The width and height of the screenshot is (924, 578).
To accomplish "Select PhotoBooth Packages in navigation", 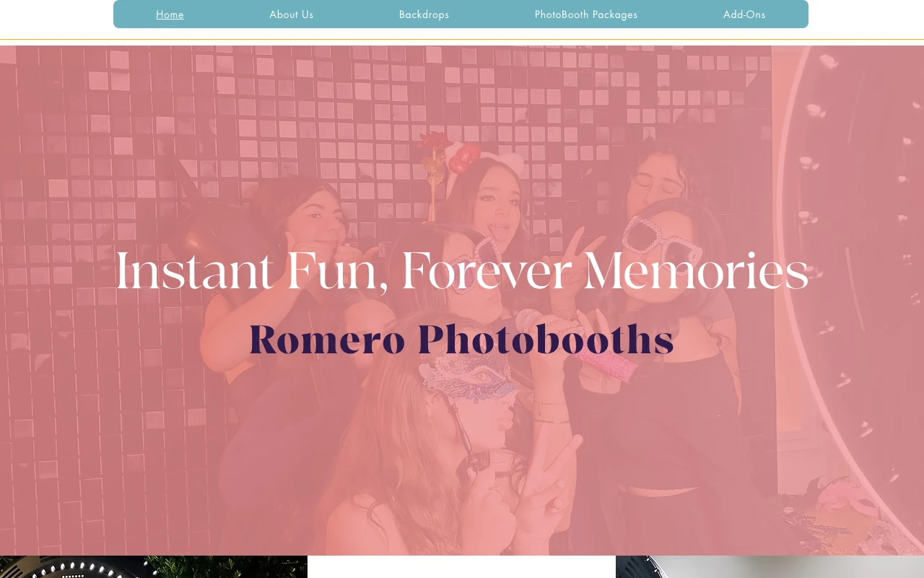I will (x=586, y=14).
